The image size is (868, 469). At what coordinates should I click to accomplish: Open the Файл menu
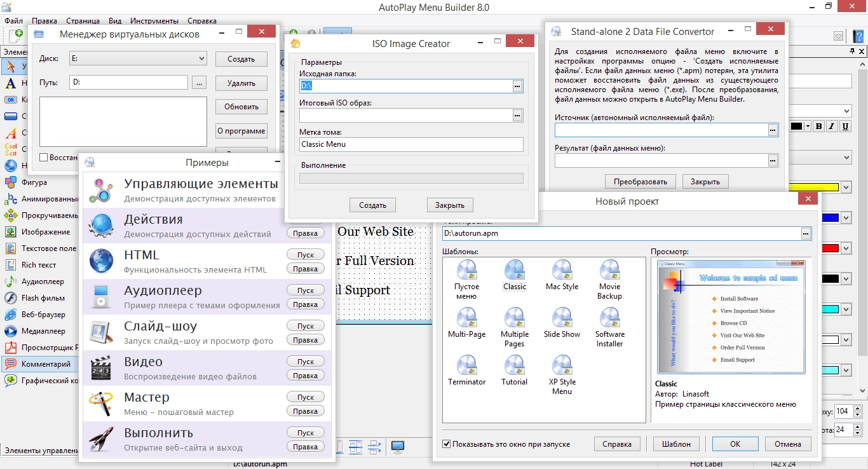point(13,21)
